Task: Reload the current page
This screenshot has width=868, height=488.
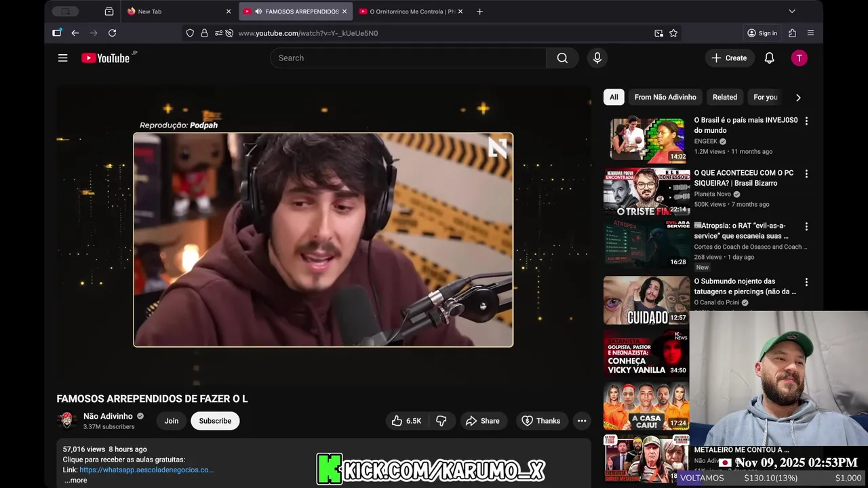Action: (x=113, y=33)
